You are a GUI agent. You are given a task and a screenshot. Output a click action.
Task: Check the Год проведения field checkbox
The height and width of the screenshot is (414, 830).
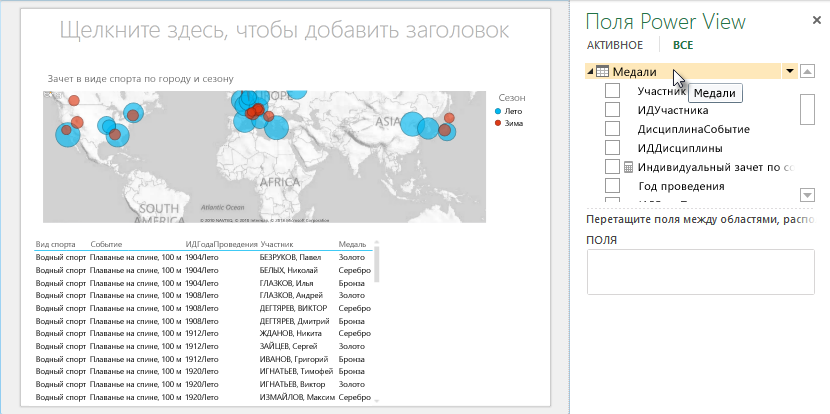click(612, 186)
